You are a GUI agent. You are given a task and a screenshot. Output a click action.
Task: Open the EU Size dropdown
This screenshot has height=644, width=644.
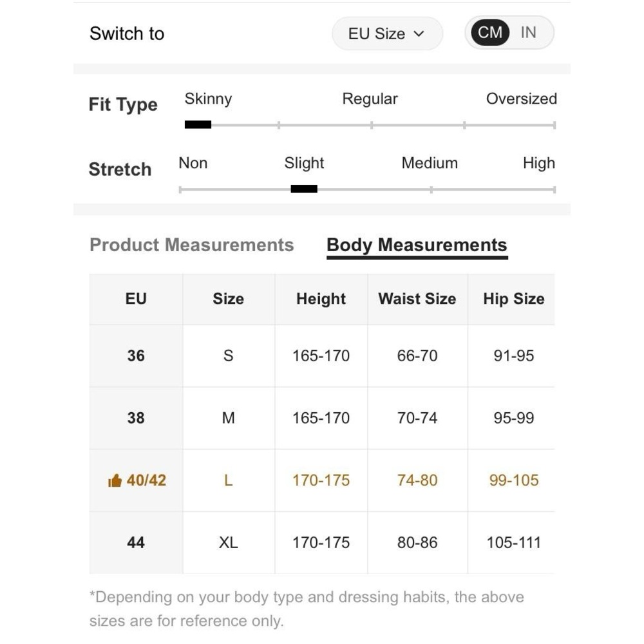(x=386, y=33)
